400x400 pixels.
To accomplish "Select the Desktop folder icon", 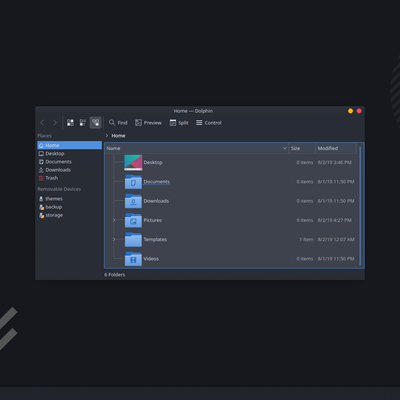I will click(x=133, y=163).
